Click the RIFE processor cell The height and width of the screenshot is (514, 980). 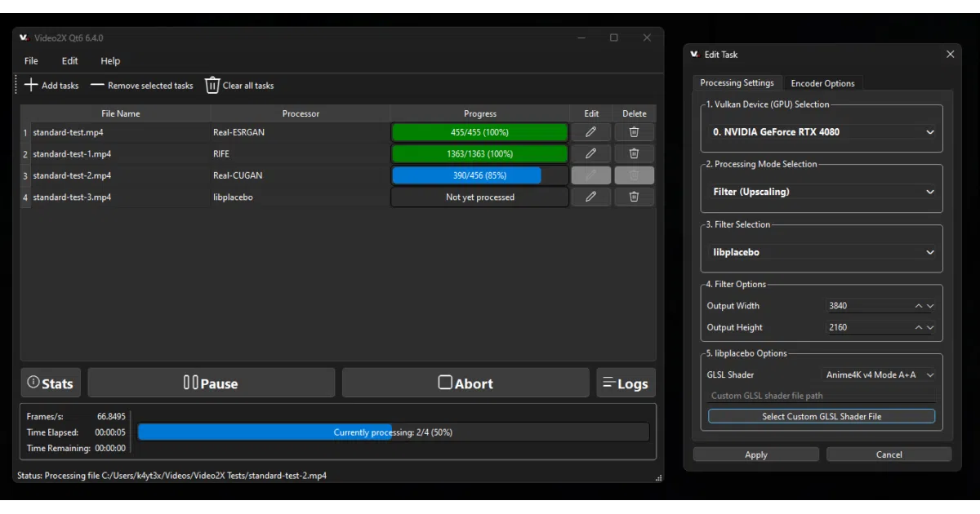[x=301, y=153]
